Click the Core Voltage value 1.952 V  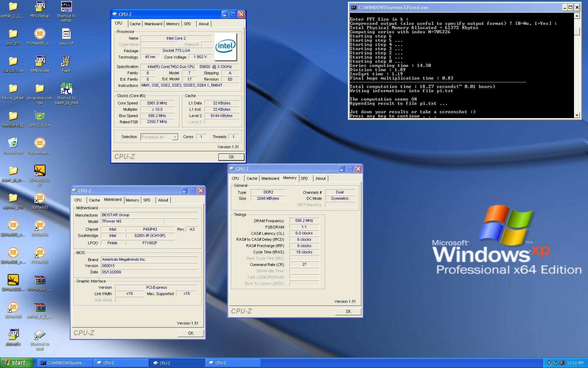(200, 57)
